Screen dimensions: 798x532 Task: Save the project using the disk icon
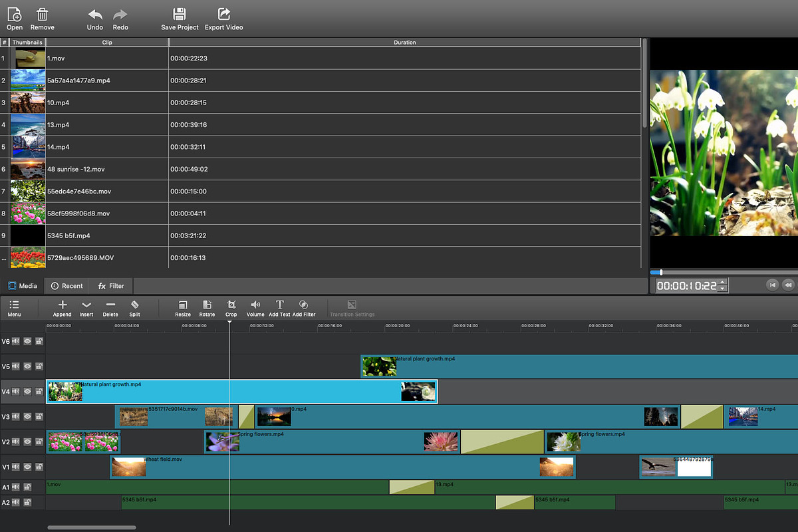180,14
